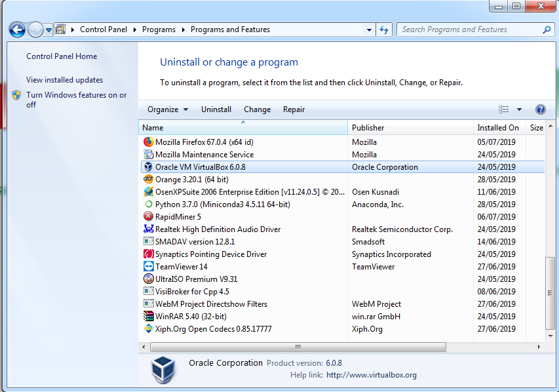Click the Oracle VM VirtualBox icon
559x392 pixels.
pos(147,167)
